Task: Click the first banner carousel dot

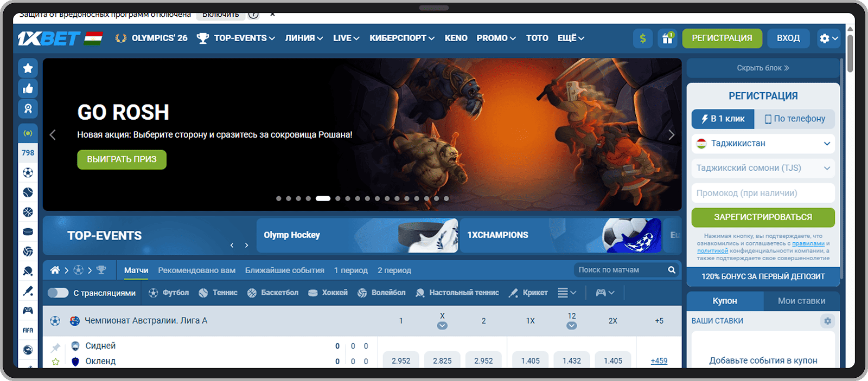Action: [279, 198]
